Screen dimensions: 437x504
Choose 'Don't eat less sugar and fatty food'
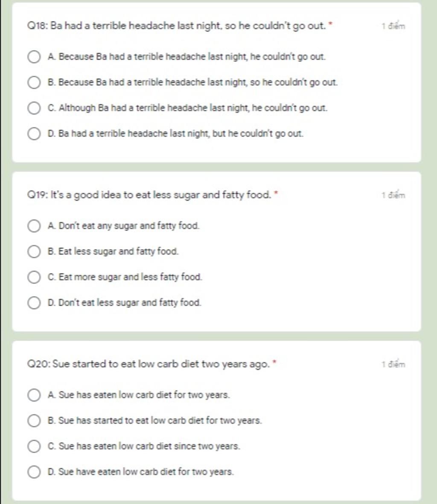34,303
